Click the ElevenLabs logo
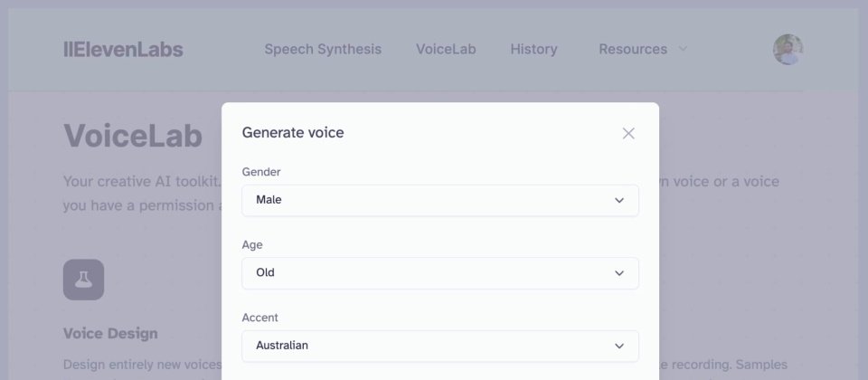The image size is (868, 380). [x=123, y=50]
